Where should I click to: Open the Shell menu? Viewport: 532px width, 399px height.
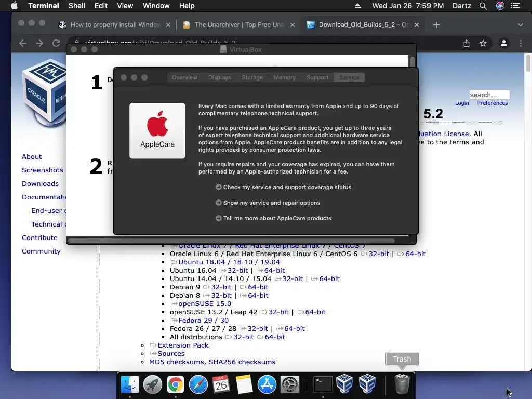coord(77,6)
